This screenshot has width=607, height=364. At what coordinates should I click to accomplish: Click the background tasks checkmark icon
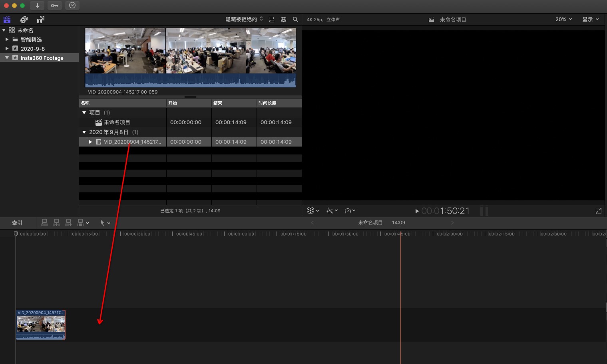coord(72,6)
